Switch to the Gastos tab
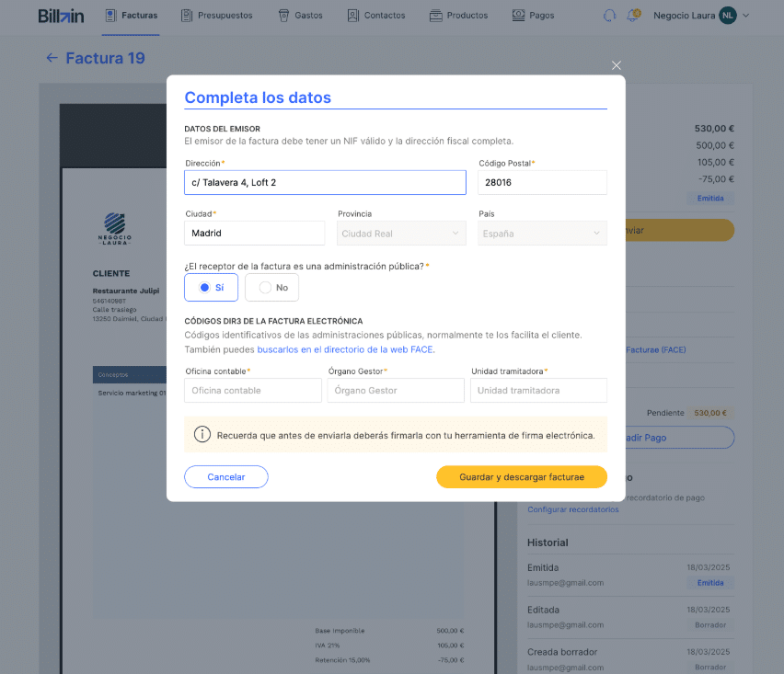The width and height of the screenshot is (784, 674). pyautogui.click(x=301, y=16)
